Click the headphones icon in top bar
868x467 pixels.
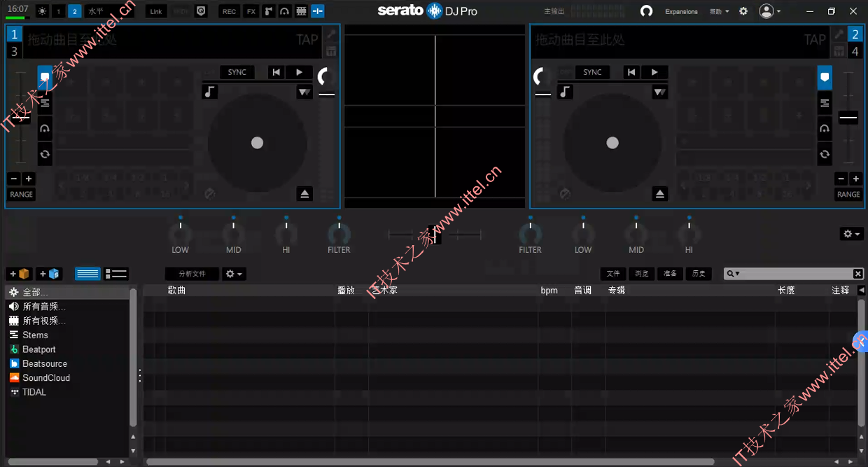pos(284,11)
